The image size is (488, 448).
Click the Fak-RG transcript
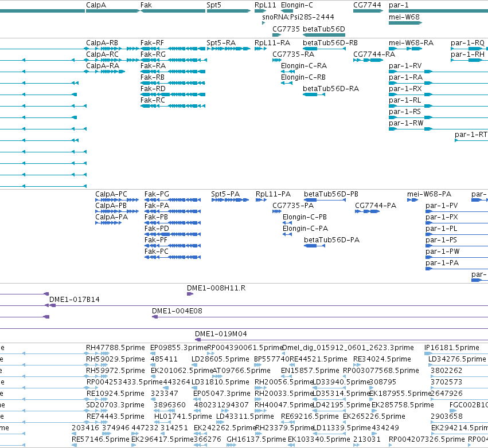[174, 60]
